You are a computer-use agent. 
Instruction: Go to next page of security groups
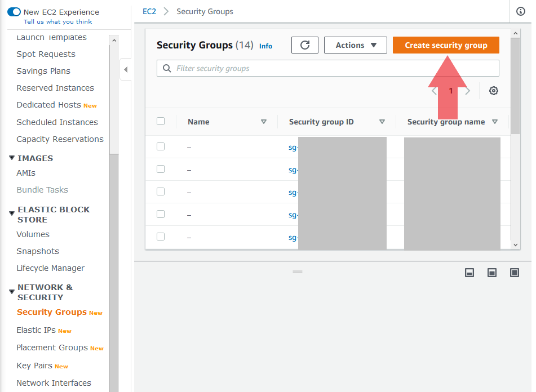pyautogui.click(x=468, y=91)
